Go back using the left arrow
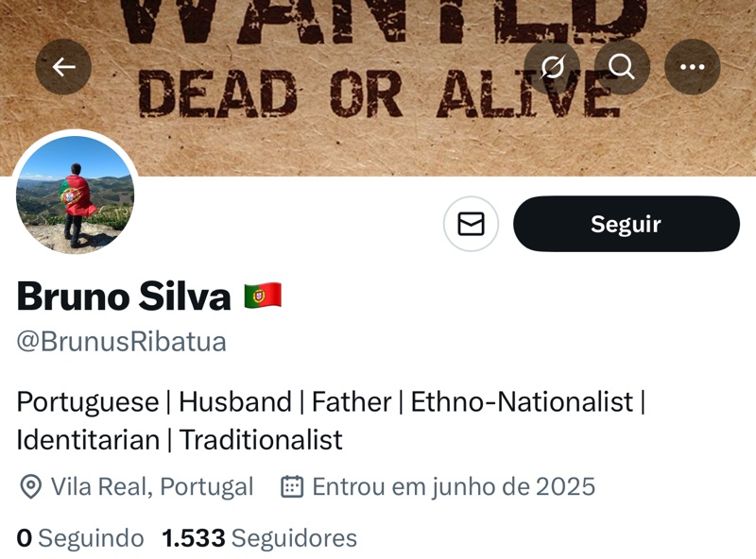 63,66
